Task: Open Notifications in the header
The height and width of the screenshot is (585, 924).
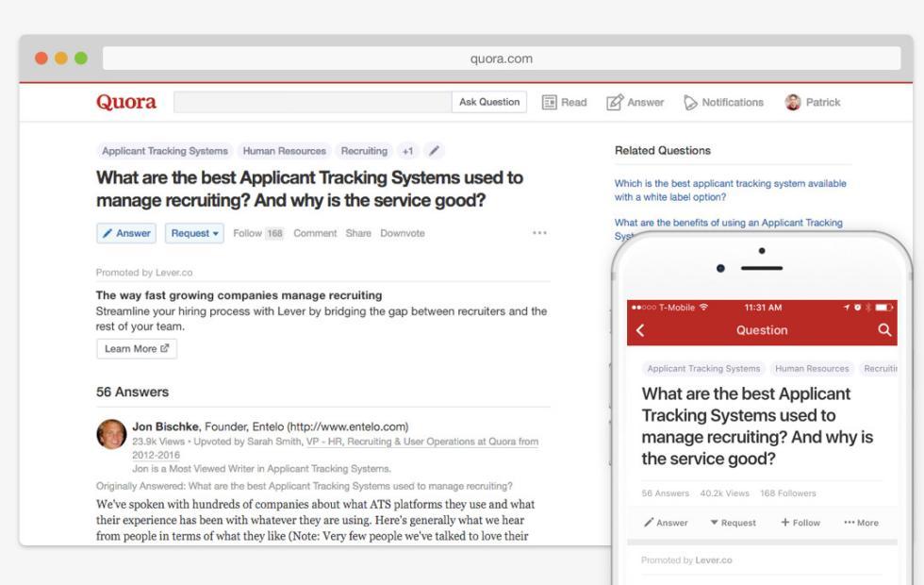Action: (724, 103)
